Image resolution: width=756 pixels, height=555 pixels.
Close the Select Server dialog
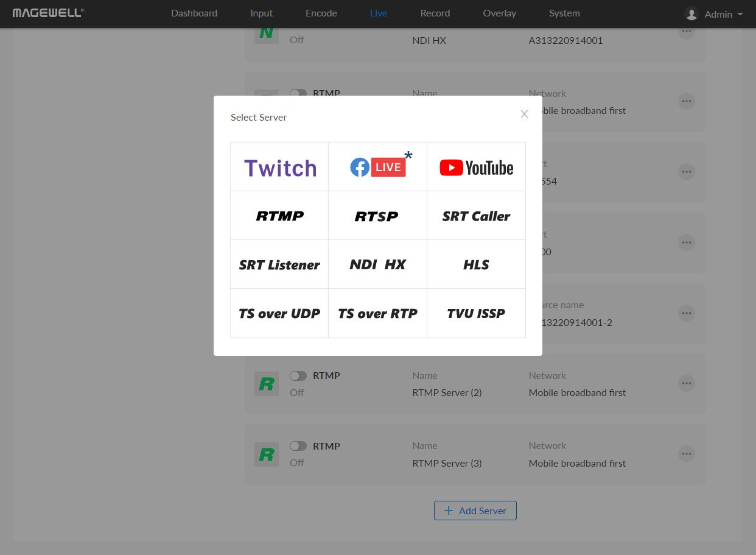[x=524, y=114]
